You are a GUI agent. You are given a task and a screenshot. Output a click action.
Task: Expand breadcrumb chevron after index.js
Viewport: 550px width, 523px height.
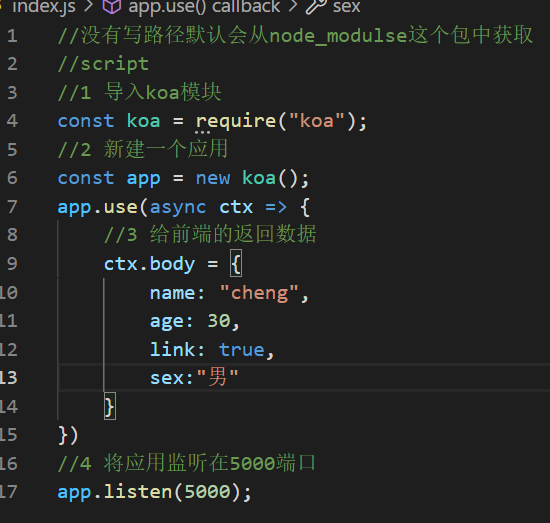(x=88, y=6)
